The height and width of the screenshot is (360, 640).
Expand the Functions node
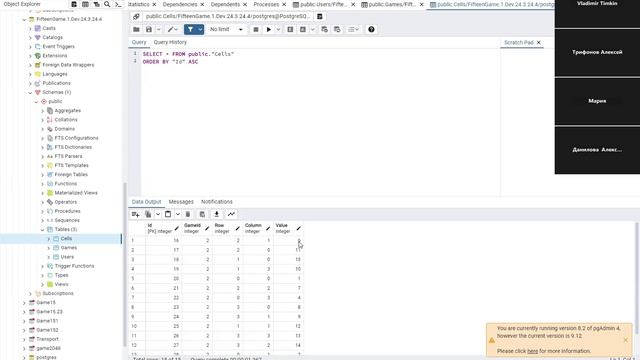click(42, 184)
